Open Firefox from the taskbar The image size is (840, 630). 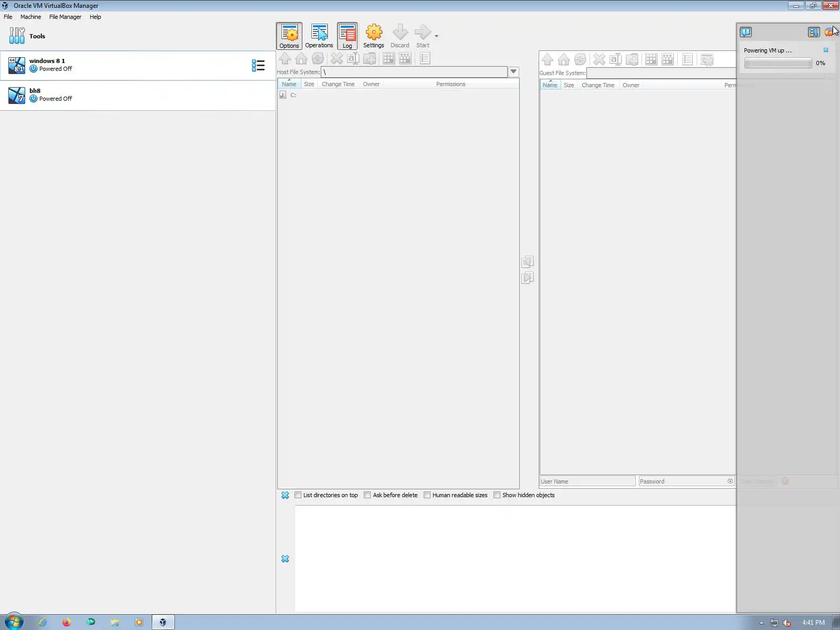tap(67, 622)
